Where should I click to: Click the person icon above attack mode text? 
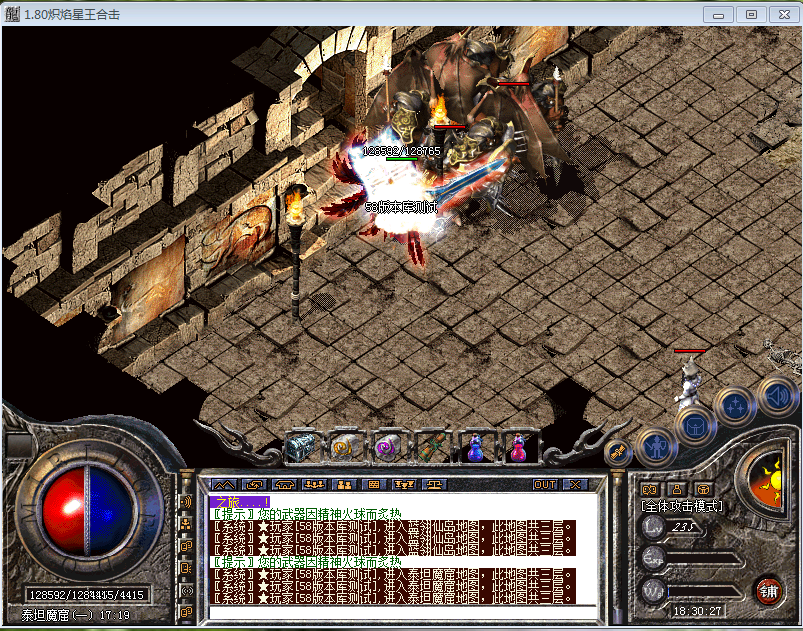coord(677,489)
